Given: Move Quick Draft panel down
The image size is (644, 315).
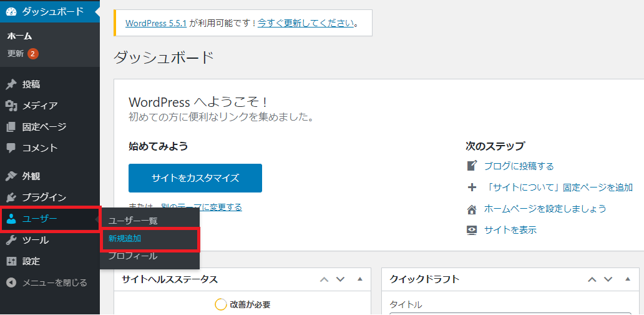Looking at the screenshot, I should [608, 279].
